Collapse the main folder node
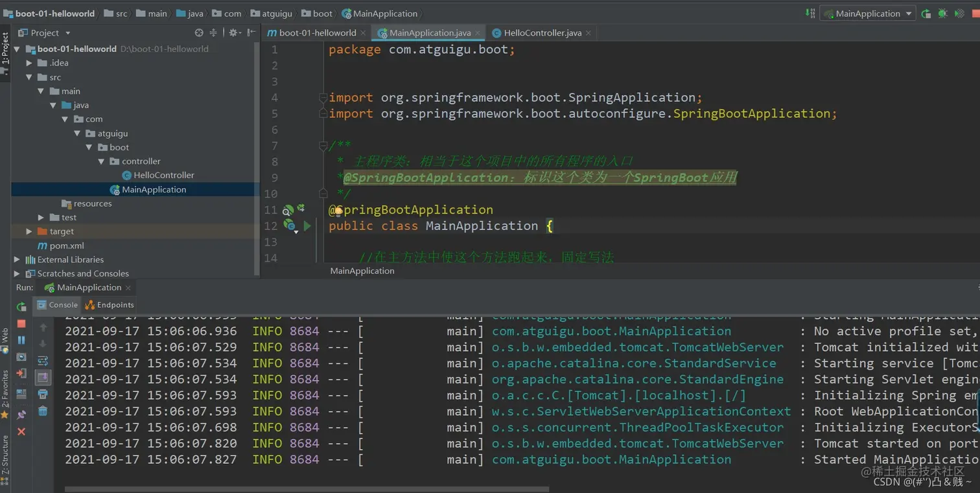980x493 pixels. (x=41, y=91)
